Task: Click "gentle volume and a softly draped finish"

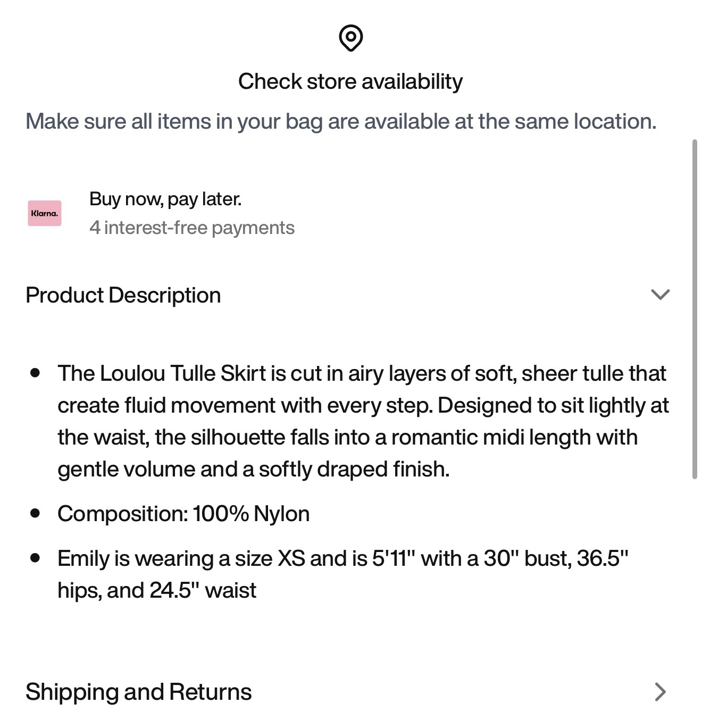Action: click(x=254, y=469)
